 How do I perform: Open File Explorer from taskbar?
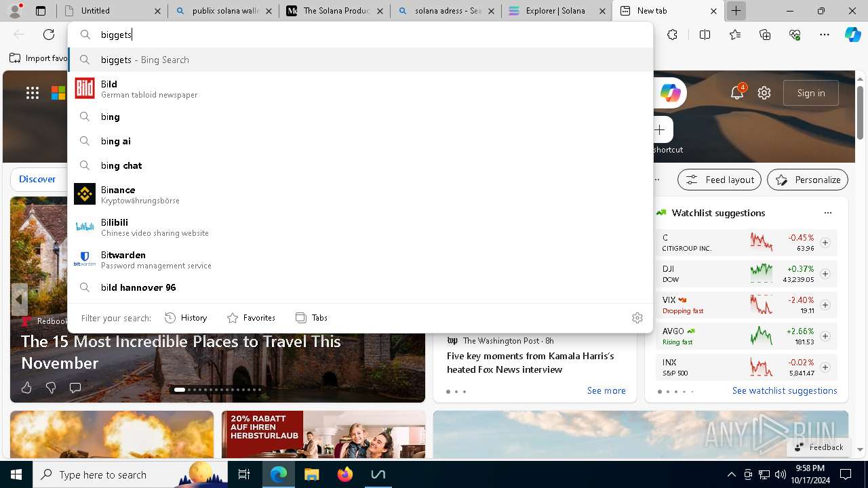[311, 474]
